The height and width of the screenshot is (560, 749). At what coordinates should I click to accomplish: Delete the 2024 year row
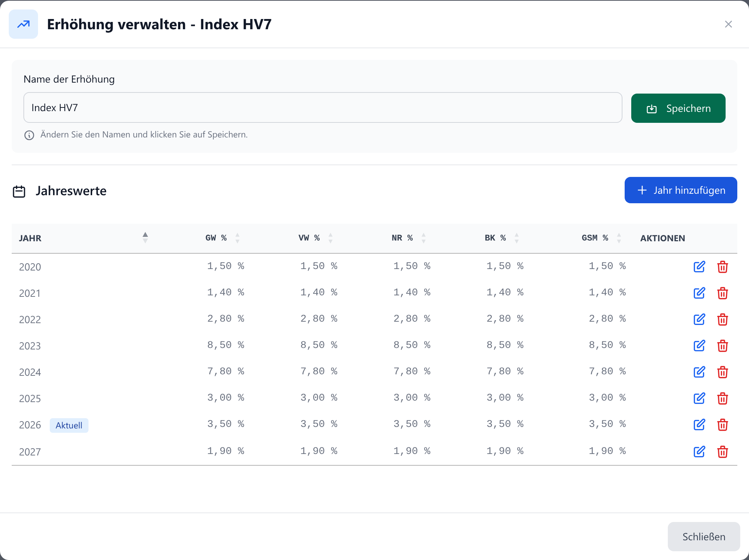tap(722, 372)
